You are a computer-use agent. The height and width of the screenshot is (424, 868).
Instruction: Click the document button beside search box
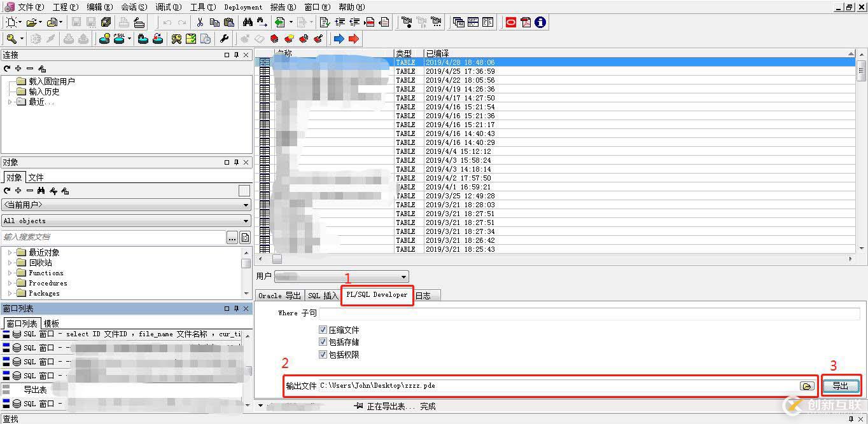(x=245, y=237)
